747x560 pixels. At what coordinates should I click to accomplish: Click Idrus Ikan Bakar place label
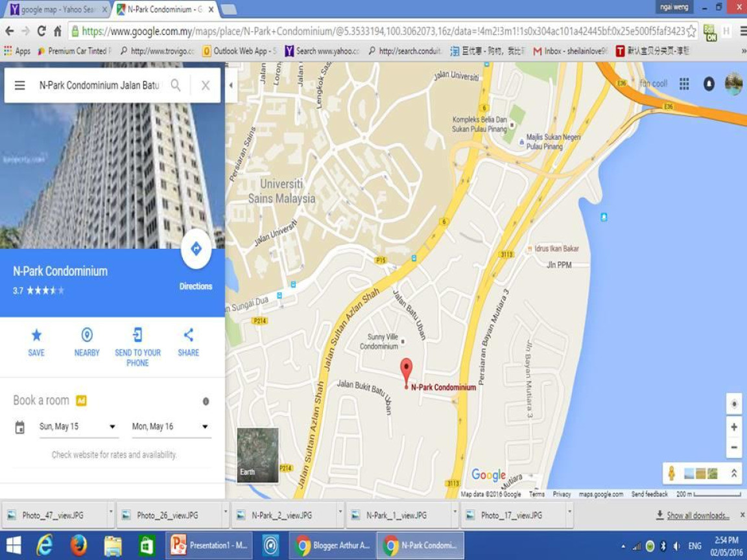tap(556, 249)
